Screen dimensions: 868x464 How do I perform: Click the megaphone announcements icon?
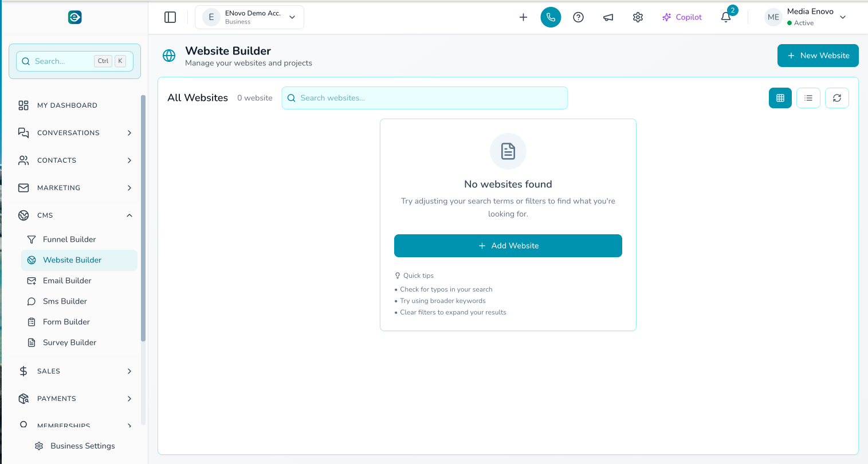tap(608, 17)
